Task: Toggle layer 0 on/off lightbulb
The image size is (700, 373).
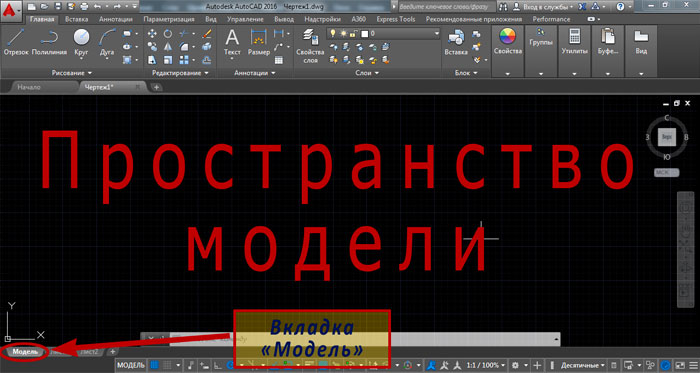Action: [x=333, y=33]
